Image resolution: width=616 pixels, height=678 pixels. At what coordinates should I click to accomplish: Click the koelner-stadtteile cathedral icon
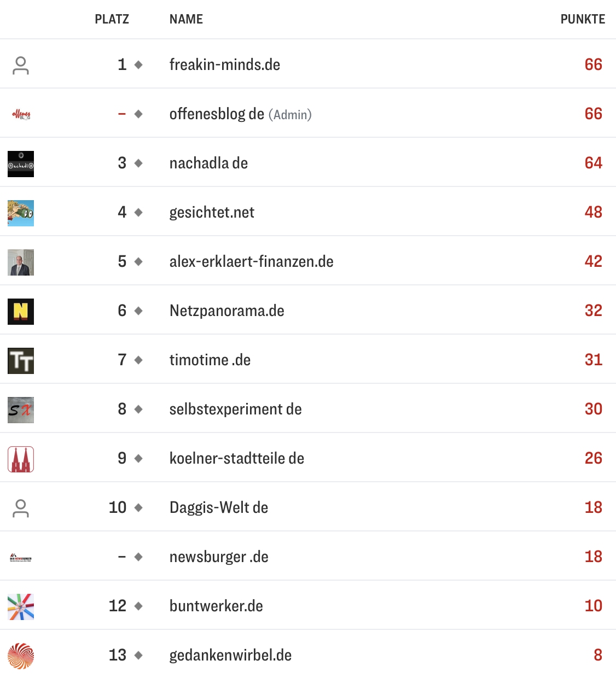point(21,459)
